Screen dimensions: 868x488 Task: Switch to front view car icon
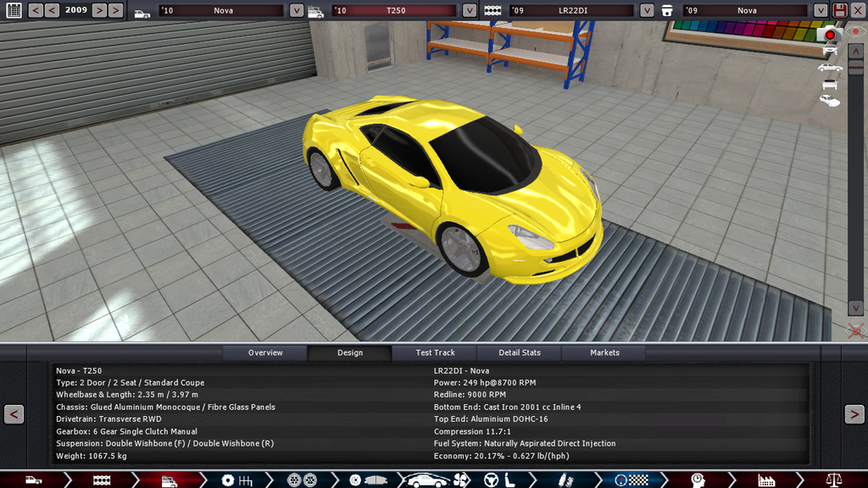tap(830, 51)
